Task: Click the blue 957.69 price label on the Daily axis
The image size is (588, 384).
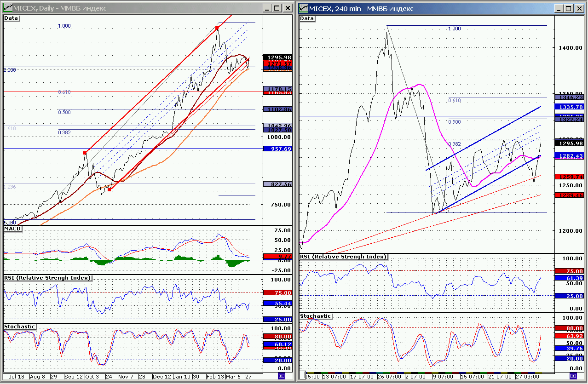Action: tap(277, 149)
